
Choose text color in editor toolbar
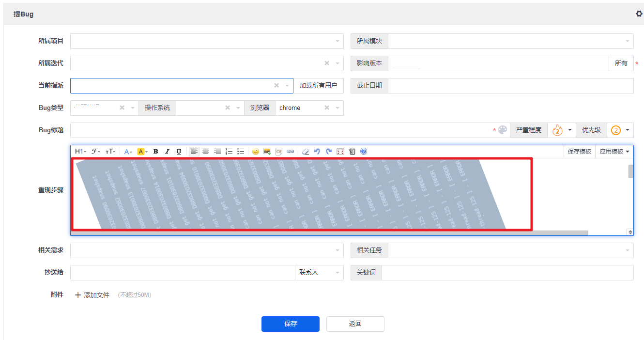tap(128, 152)
